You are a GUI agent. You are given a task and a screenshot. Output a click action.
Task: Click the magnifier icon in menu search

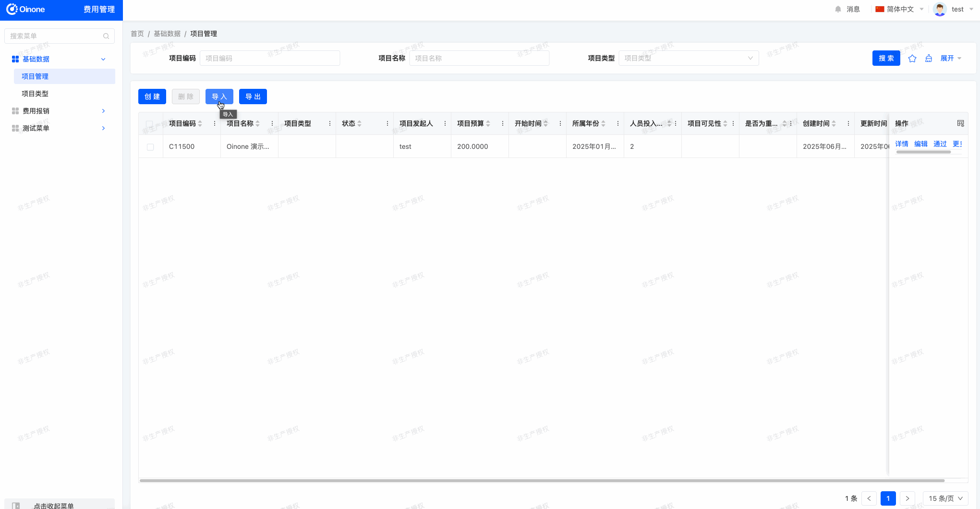coord(106,36)
